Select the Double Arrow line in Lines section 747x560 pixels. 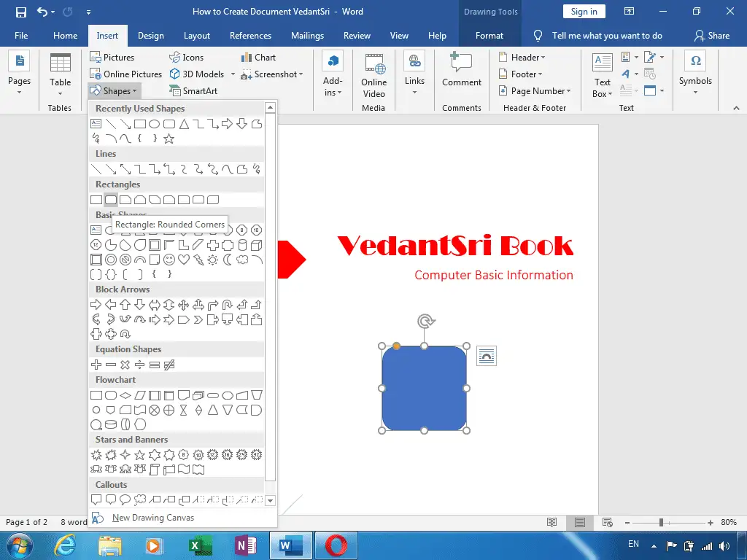125,169
